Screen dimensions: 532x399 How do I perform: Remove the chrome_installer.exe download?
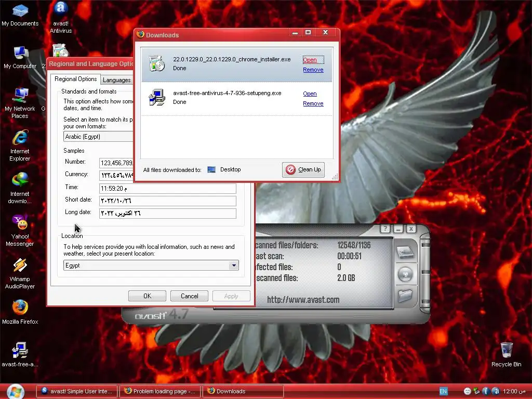[313, 70]
